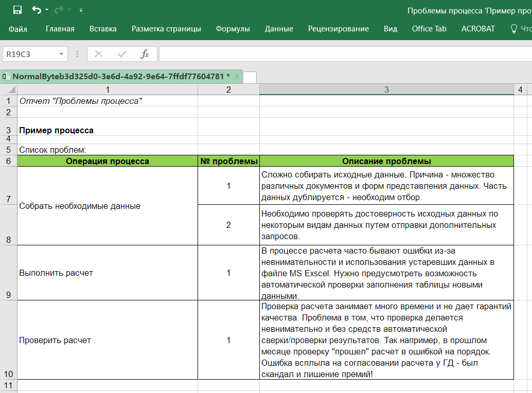The height and width of the screenshot is (393, 532).
Task: Click the new blank tab button
Action: tap(250, 77)
